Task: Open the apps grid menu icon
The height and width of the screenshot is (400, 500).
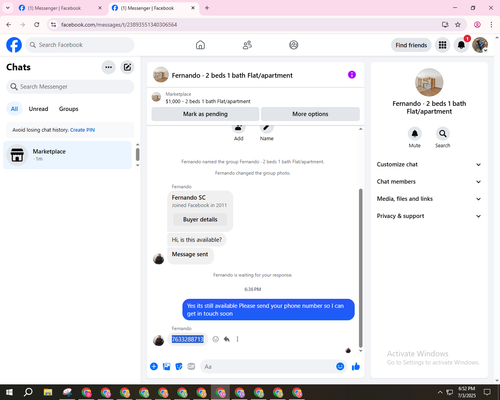Action: (442, 45)
